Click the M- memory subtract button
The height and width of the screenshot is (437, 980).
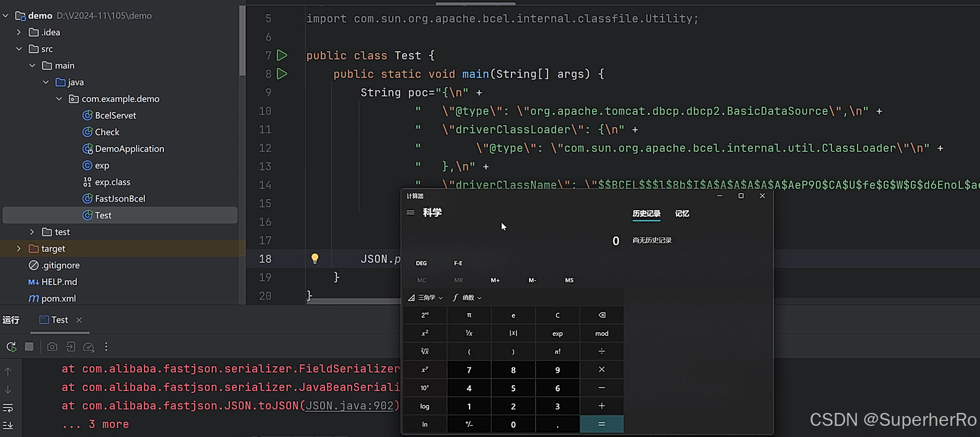click(x=533, y=280)
